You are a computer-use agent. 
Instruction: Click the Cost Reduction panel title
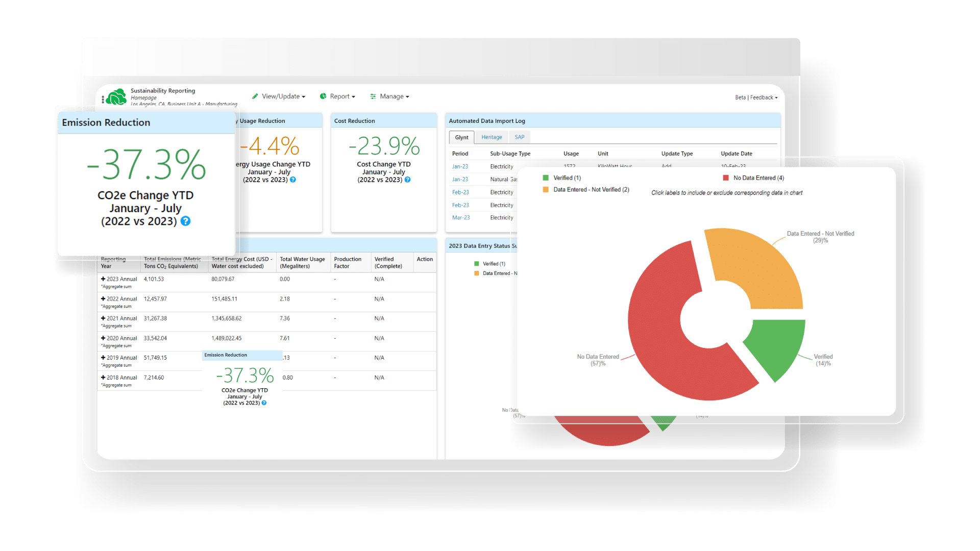click(354, 121)
